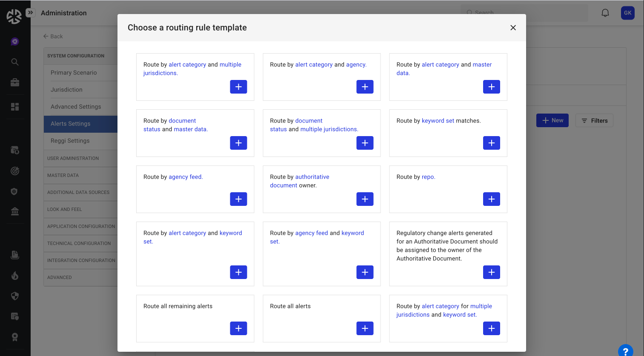The image size is (644, 356).
Task: Click the target icon in sidebar
Action: coord(15,171)
